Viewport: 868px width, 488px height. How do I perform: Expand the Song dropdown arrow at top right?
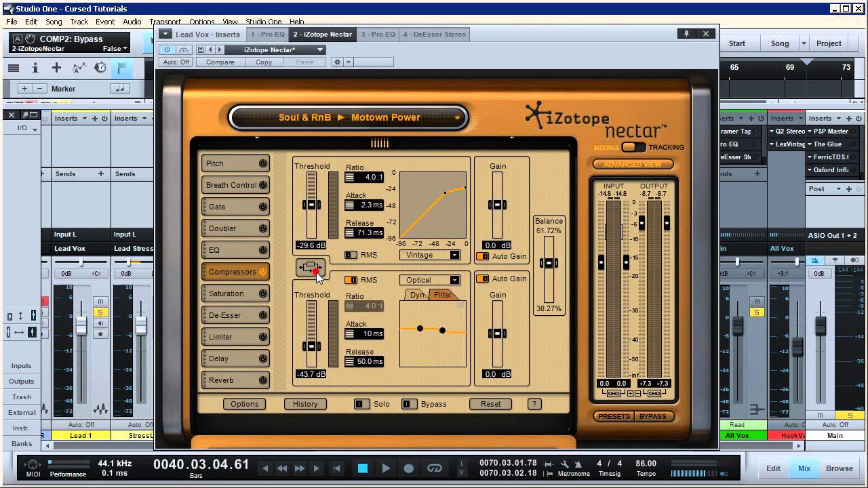click(x=804, y=43)
